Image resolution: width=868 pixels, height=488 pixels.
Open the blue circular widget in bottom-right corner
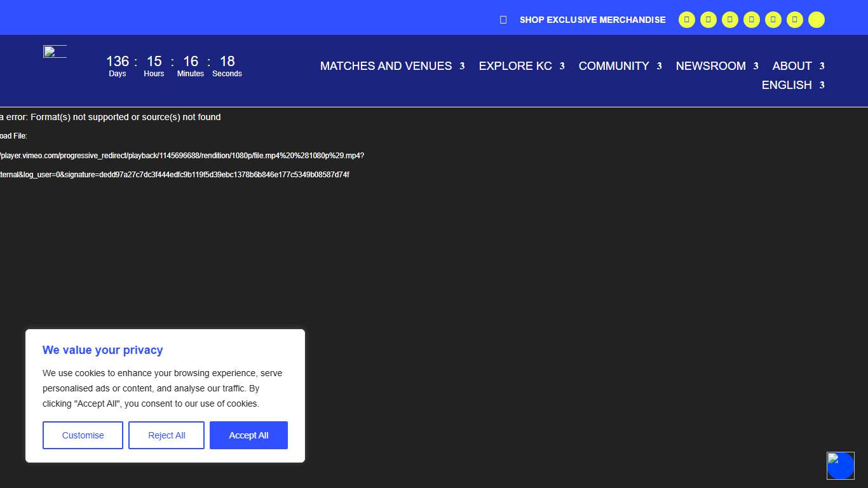coord(840,466)
